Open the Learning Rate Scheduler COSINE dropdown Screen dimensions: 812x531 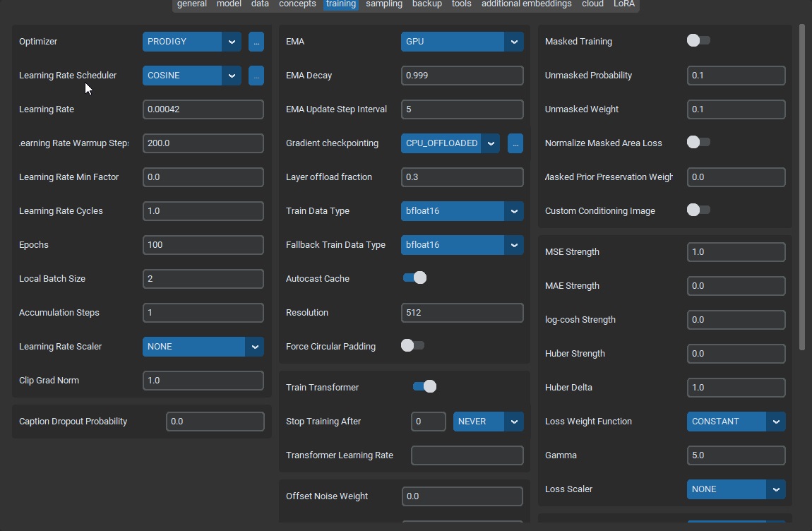coord(191,76)
